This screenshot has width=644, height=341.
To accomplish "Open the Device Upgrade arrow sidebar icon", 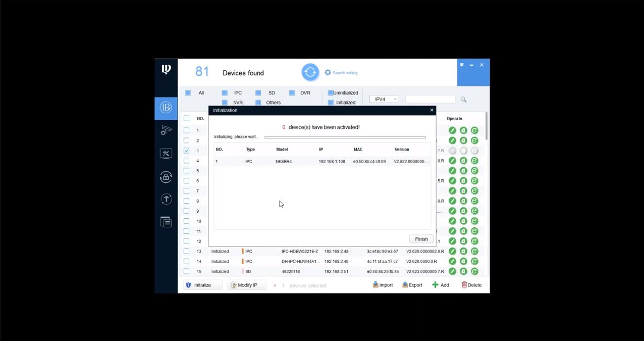I will tap(166, 199).
